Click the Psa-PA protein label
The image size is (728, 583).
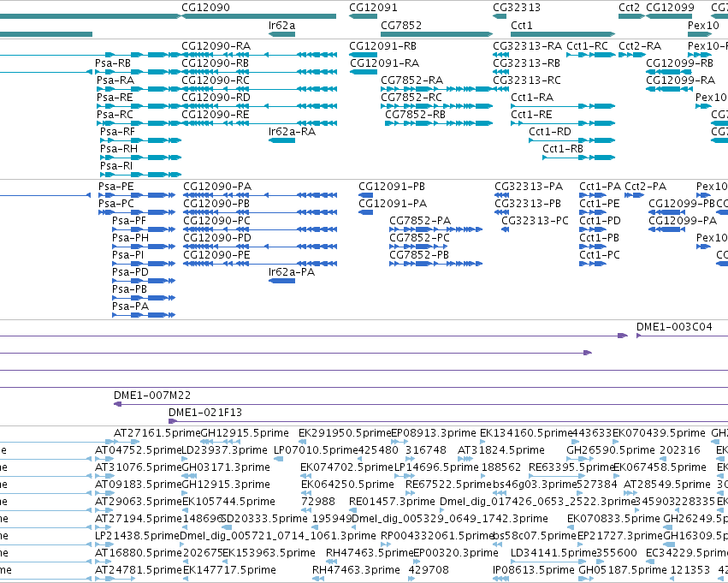tap(131, 306)
